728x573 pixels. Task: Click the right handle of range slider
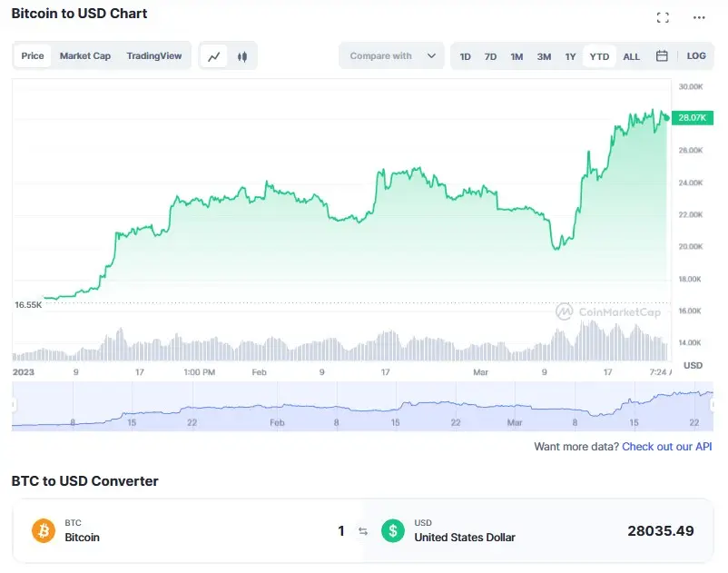coord(712,405)
